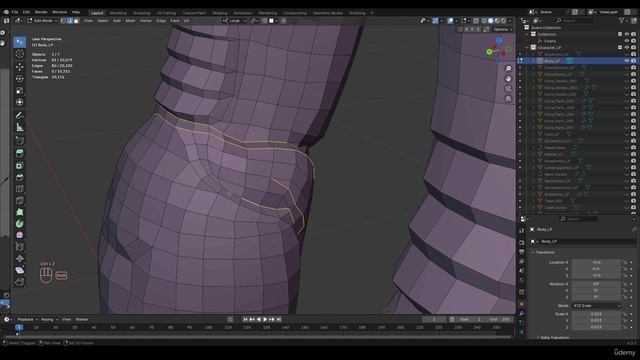Click the camera view viewport gizmo

point(508,89)
